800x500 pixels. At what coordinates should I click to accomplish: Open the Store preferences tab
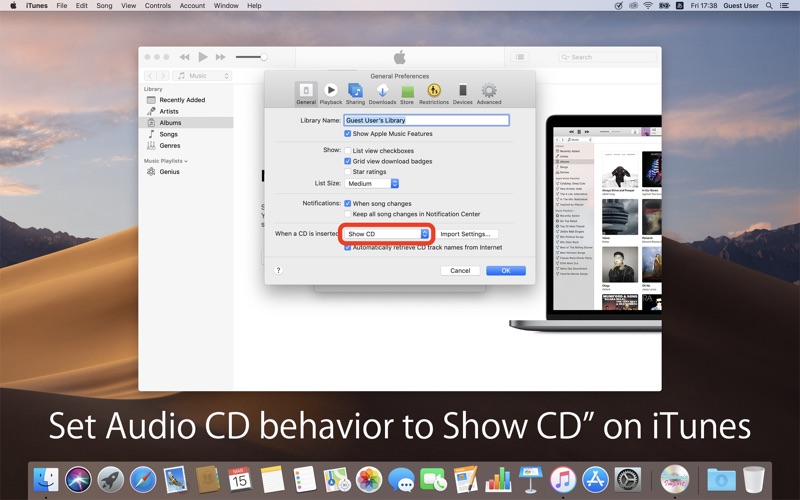[x=407, y=94]
